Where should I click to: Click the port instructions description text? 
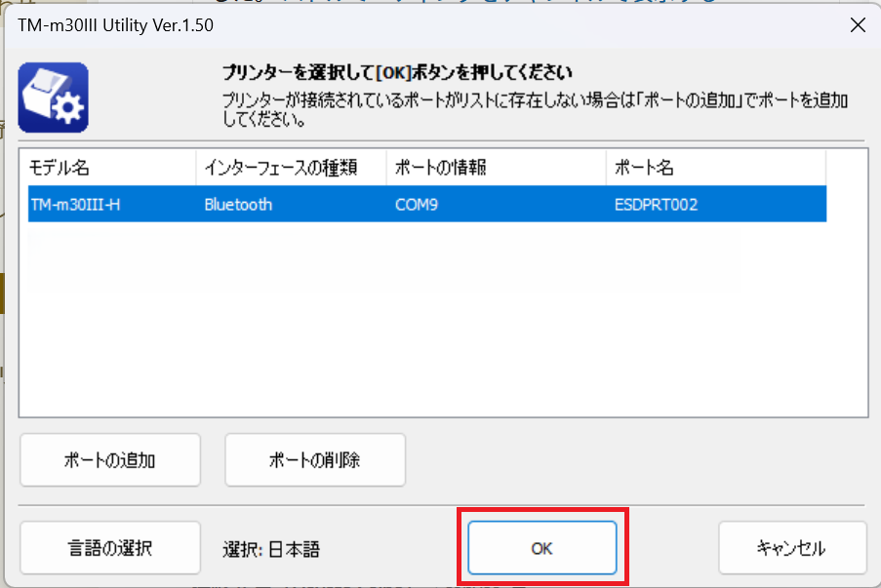[x=535, y=110]
